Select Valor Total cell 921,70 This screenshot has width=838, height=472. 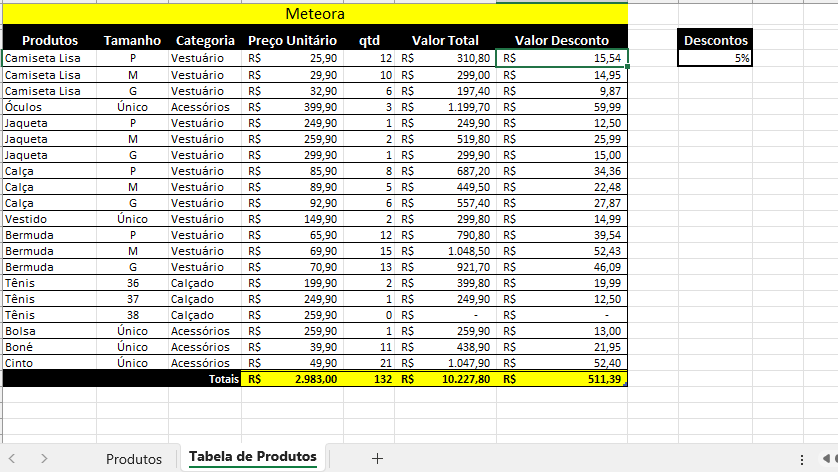click(445, 267)
